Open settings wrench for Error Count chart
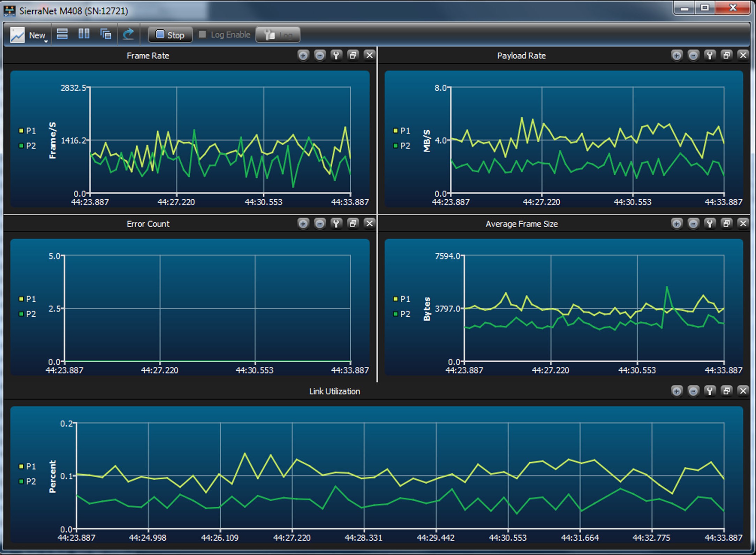 point(336,223)
